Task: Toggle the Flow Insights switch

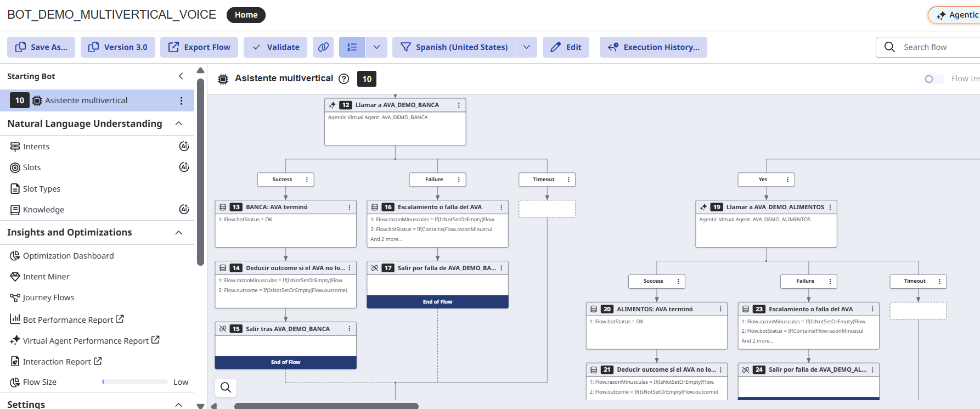Action: pyautogui.click(x=933, y=79)
